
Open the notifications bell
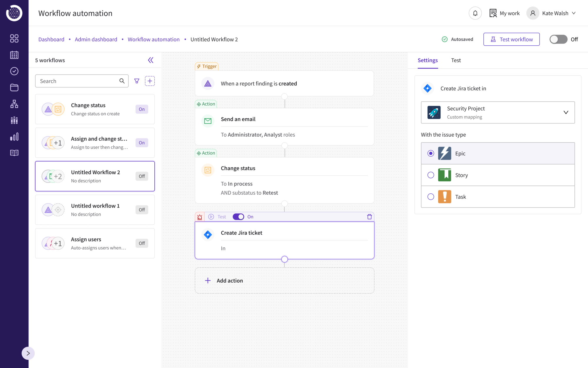coord(475,13)
